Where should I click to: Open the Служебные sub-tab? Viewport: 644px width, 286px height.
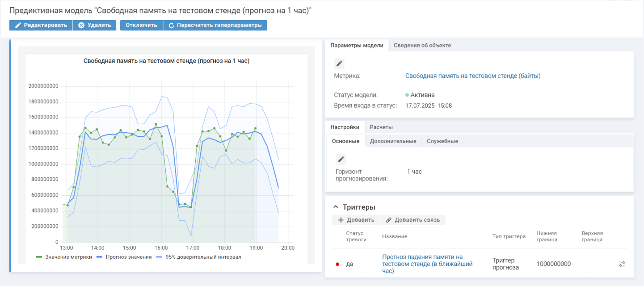(x=442, y=141)
